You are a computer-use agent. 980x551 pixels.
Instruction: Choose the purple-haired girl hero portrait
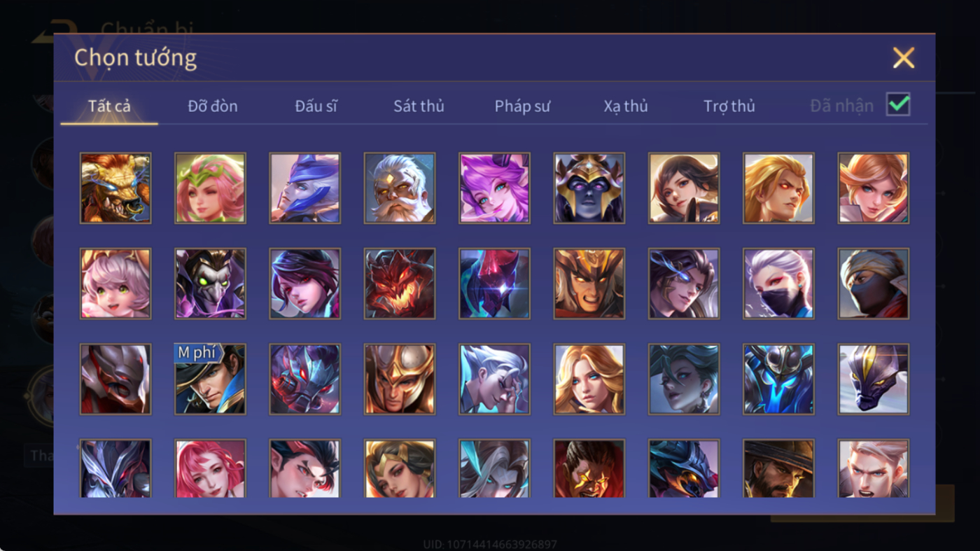tap(494, 188)
